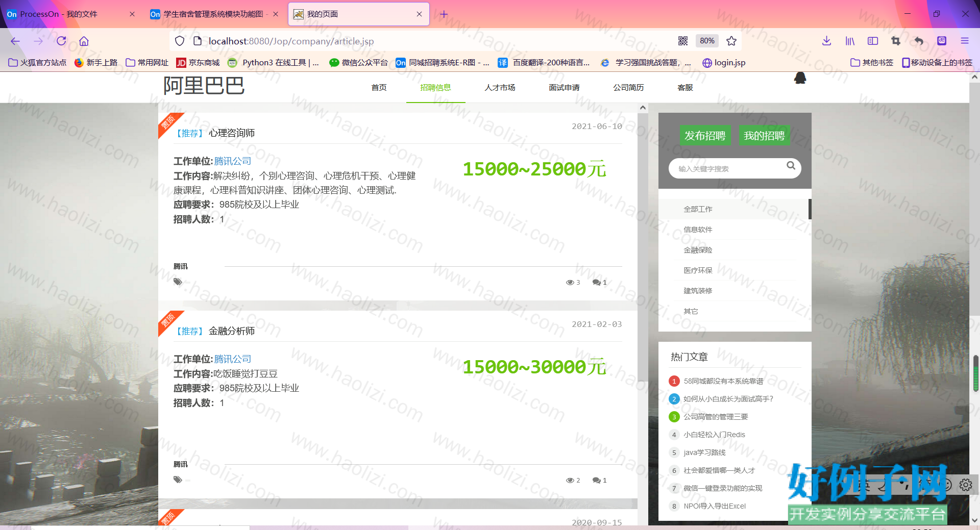Image resolution: width=980 pixels, height=530 pixels.
Task: Toggle the sidebar view icon
Action: coord(873,41)
